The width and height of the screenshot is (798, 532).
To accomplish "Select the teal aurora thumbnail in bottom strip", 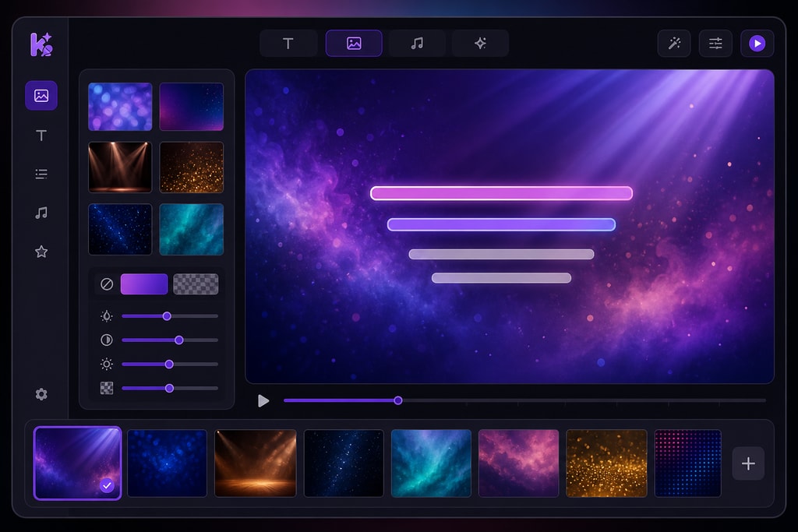I will pyautogui.click(x=431, y=463).
